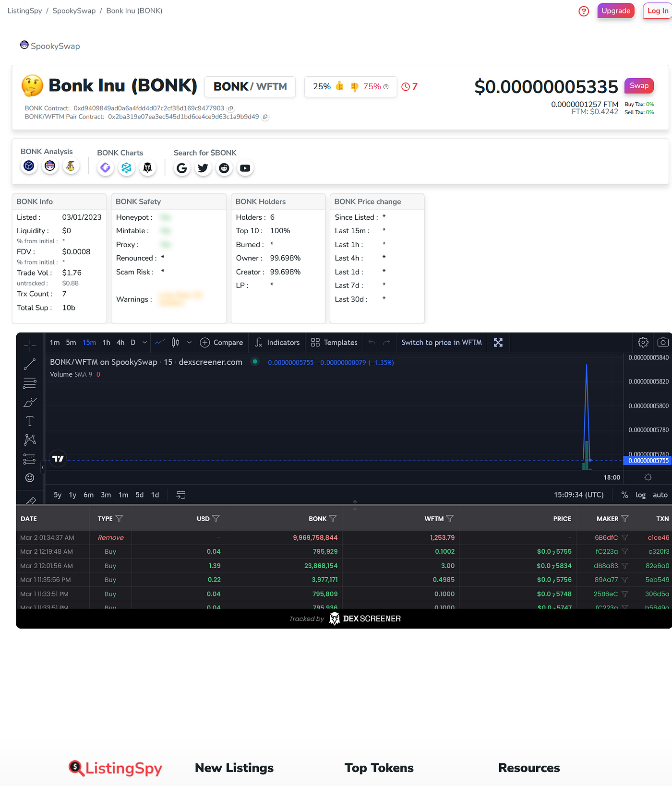672x786 pixels.
Task: Open transaction c1ce46 link
Action: pos(658,538)
